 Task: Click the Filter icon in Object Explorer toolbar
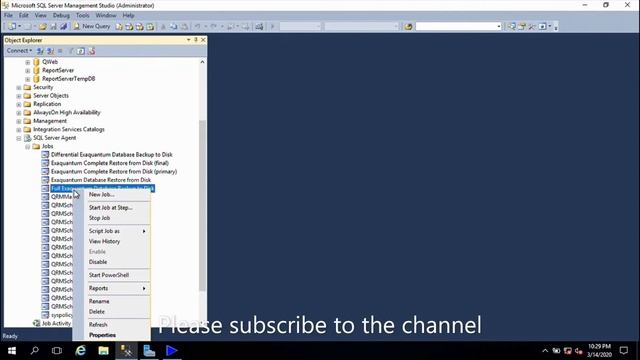[x=71, y=51]
